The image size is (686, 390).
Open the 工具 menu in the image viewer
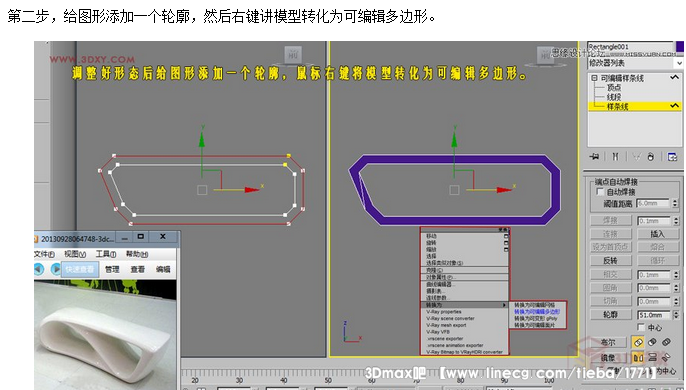click(x=106, y=254)
